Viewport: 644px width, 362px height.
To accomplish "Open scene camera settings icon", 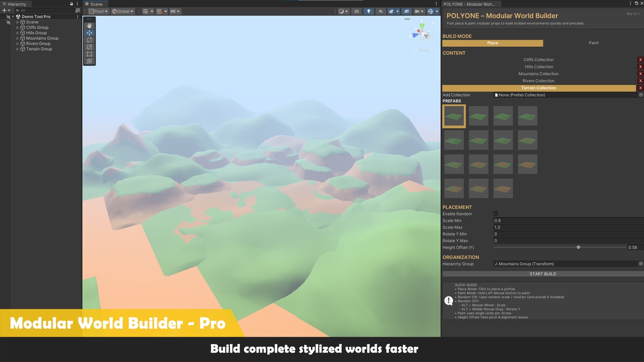I will 419,11.
